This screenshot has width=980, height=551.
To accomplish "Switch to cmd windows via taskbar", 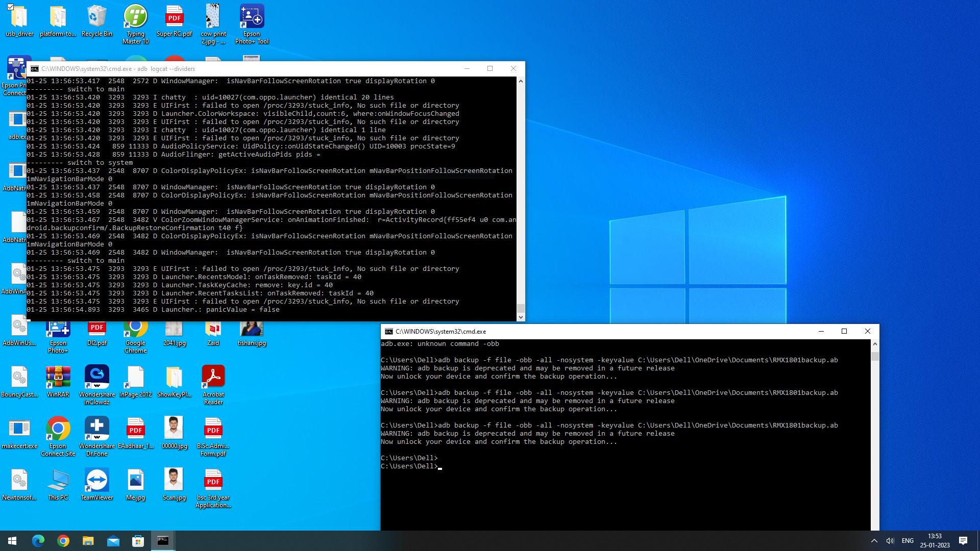I will (163, 541).
